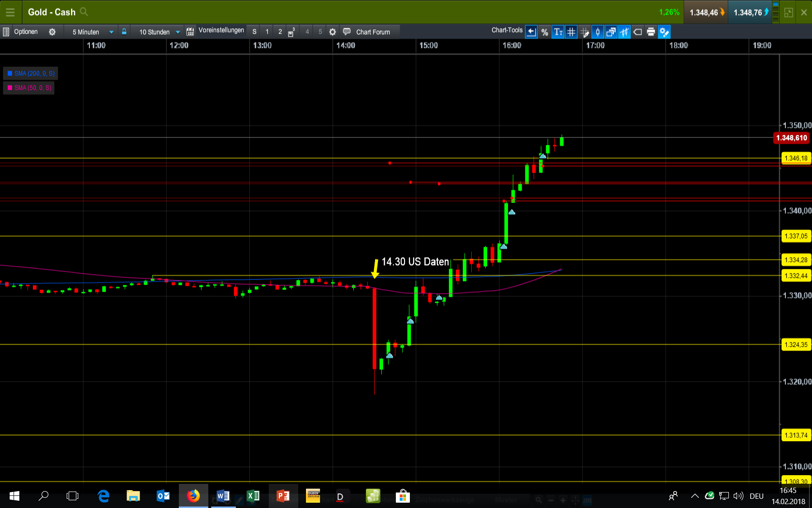Open the Windows Start menu

(14, 496)
